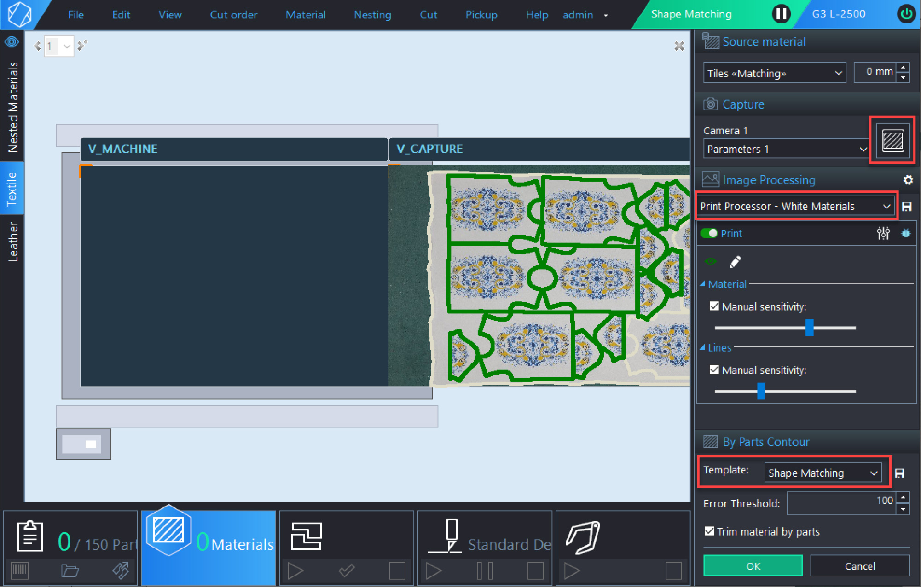The image size is (921, 588).
Task: Click the paste icon in Parts panel
Action: [x=121, y=571]
